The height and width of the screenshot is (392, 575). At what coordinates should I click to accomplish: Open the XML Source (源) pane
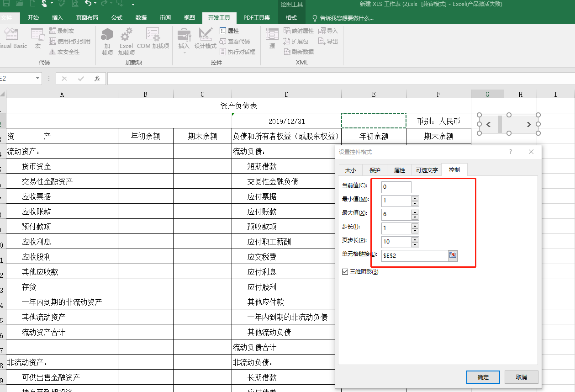click(272, 38)
